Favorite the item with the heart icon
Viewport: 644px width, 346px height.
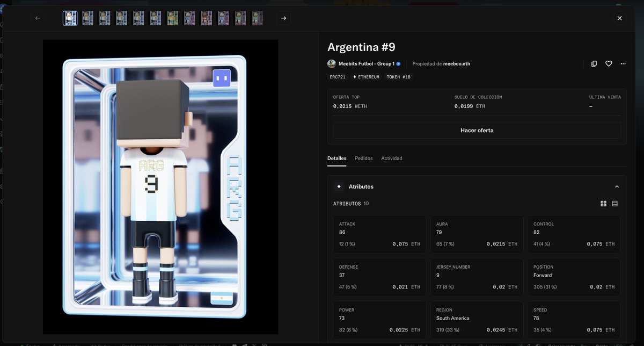tap(609, 63)
